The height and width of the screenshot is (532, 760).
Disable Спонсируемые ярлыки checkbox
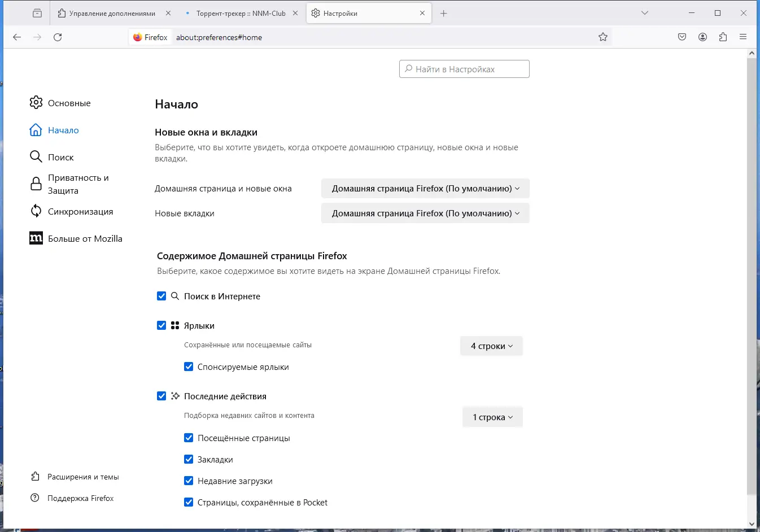click(189, 367)
